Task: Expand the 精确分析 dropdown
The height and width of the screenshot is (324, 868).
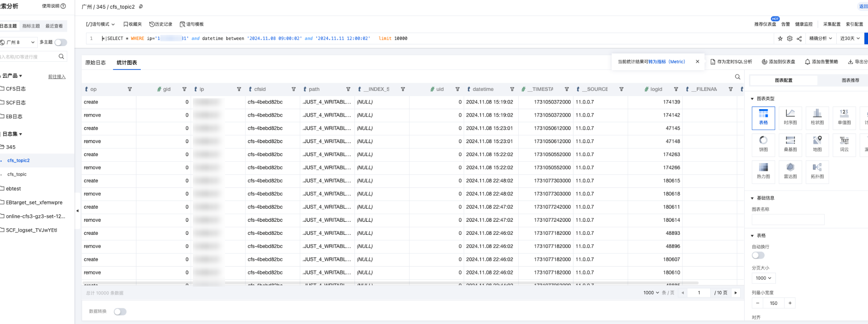Action: coord(820,39)
